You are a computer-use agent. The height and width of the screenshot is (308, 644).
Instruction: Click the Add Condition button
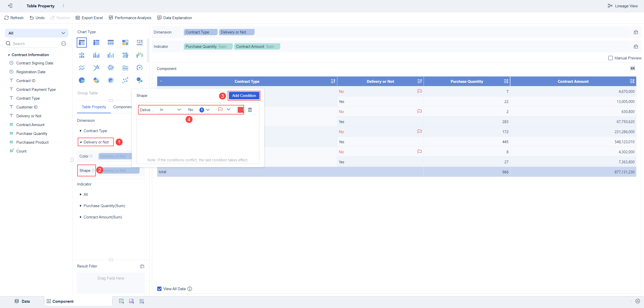coord(244,96)
